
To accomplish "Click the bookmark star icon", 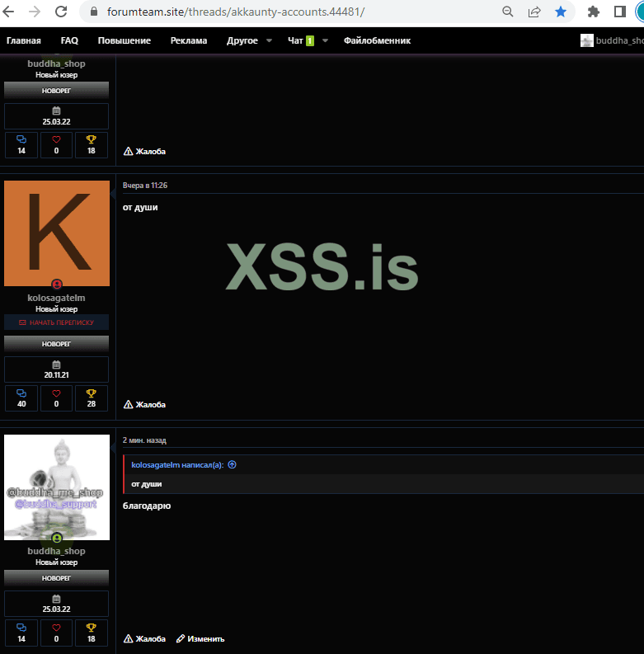I will (x=561, y=12).
